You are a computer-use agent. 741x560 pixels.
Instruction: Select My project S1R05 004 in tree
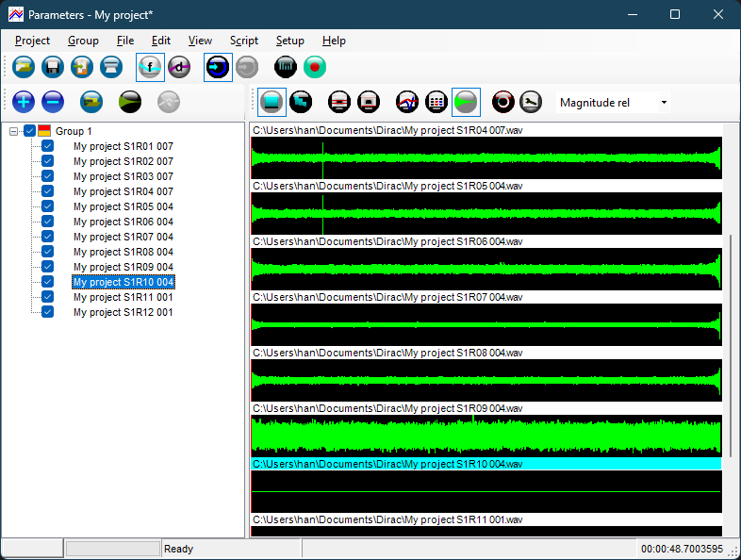[x=123, y=206]
